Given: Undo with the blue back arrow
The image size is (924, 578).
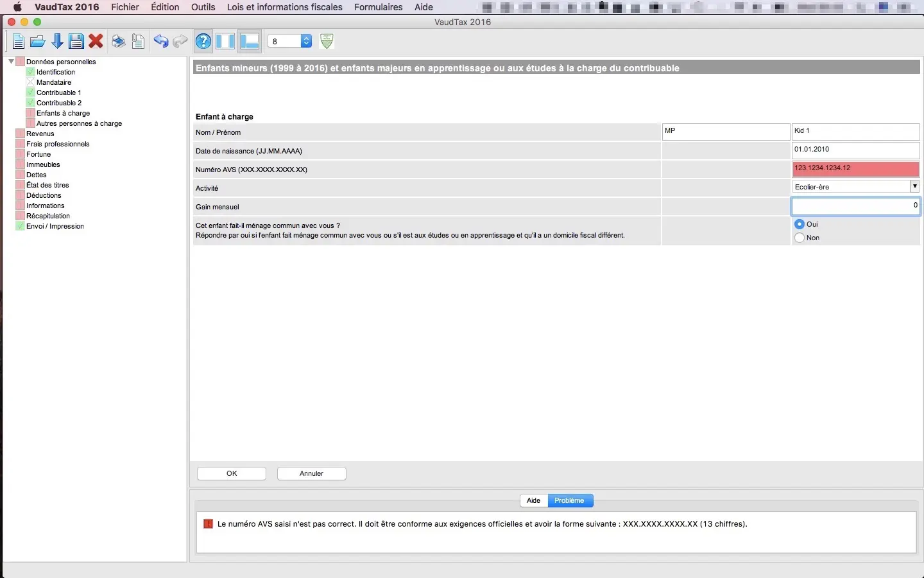Looking at the screenshot, I should click(161, 42).
